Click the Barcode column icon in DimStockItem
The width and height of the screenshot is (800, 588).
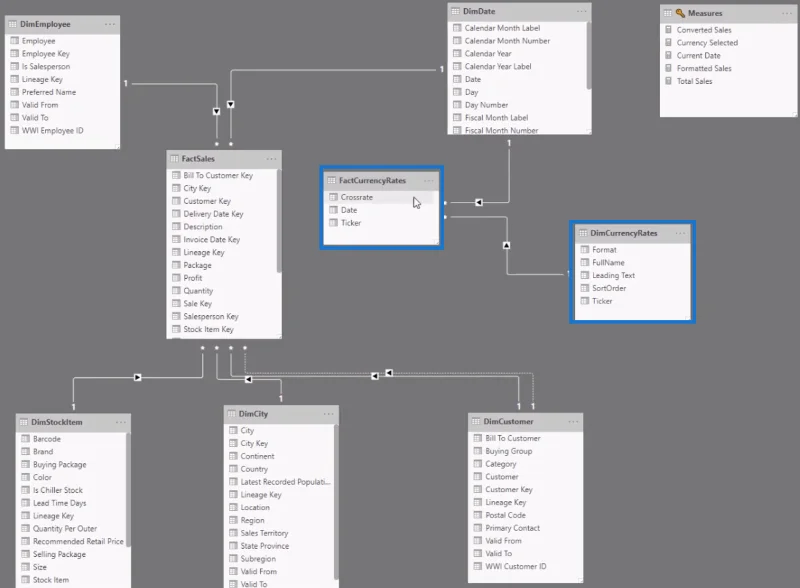coord(26,439)
